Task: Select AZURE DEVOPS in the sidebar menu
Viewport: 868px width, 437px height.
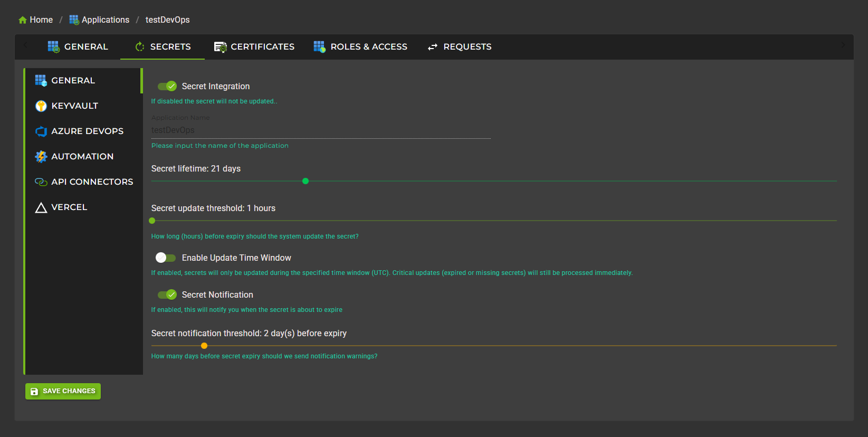Action: click(x=83, y=131)
